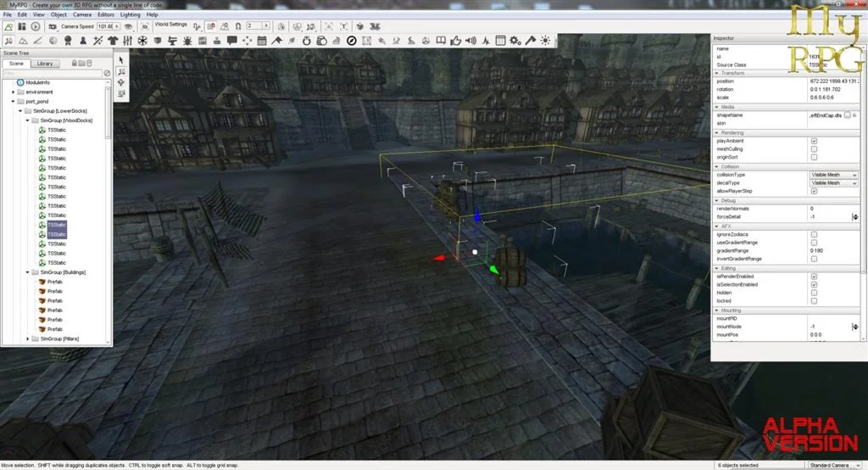Toggle the playAmbient checkbox
The width and height of the screenshot is (868, 470).
(814, 141)
